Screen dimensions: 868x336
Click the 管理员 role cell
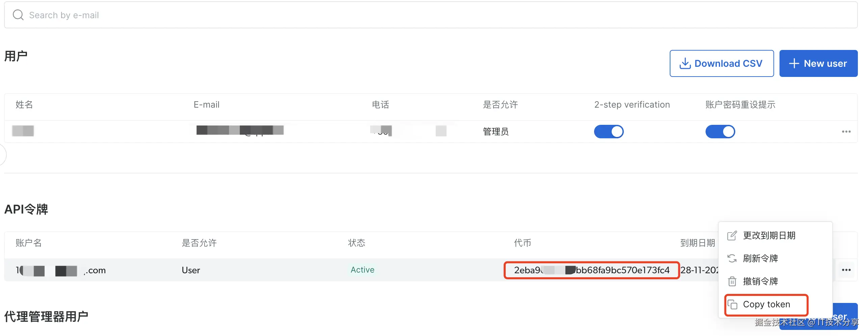click(x=495, y=132)
